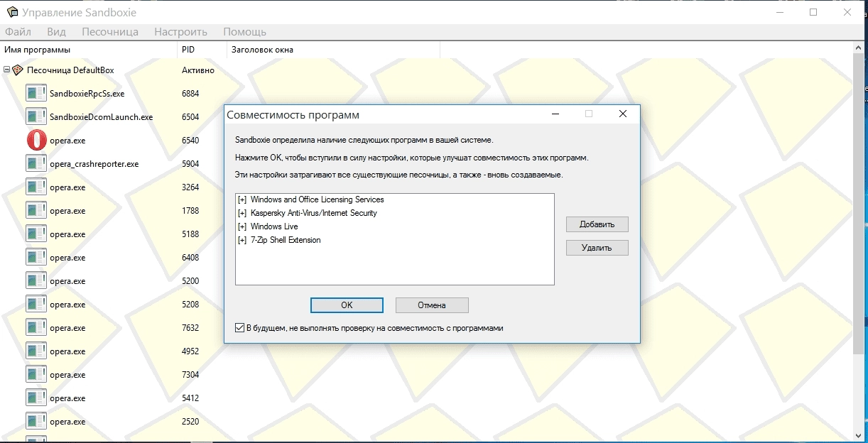This screenshot has height=443, width=868.
Task: Click the PID value 5904
Action: [190, 163]
